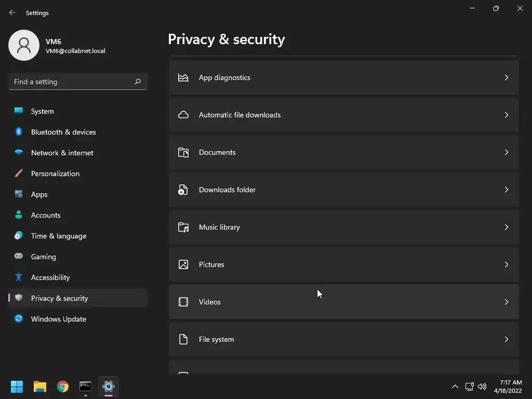This screenshot has width=532, height=399.
Task: Go to the Personalization section
Action: [55, 174]
